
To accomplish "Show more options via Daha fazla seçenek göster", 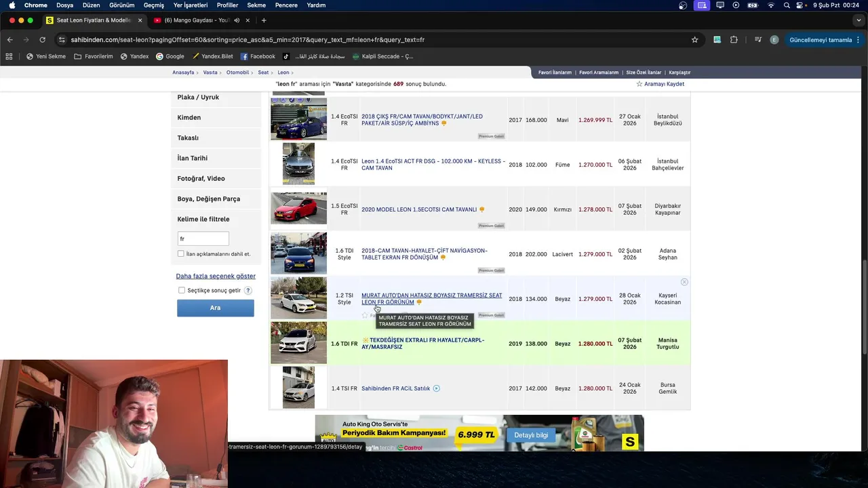I will 216,277.
